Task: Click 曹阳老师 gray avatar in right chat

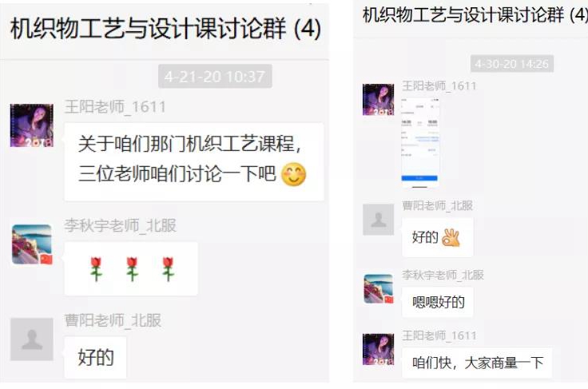Action: coord(378,220)
